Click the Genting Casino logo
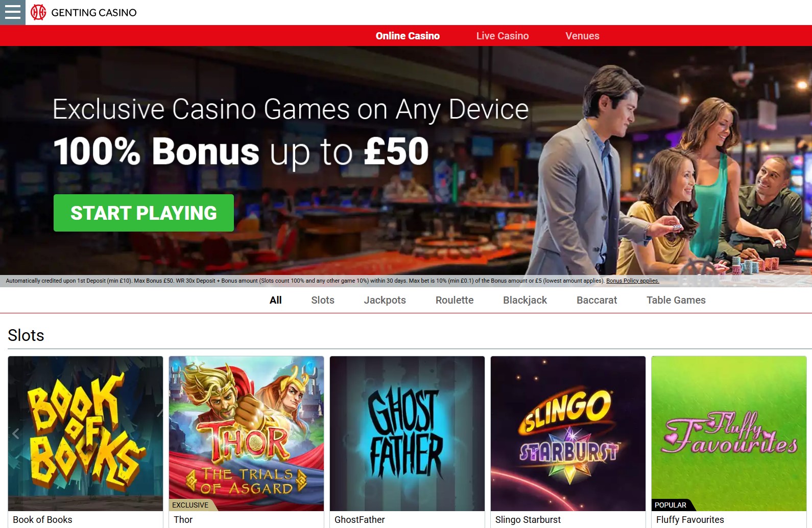 click(84, 12)
